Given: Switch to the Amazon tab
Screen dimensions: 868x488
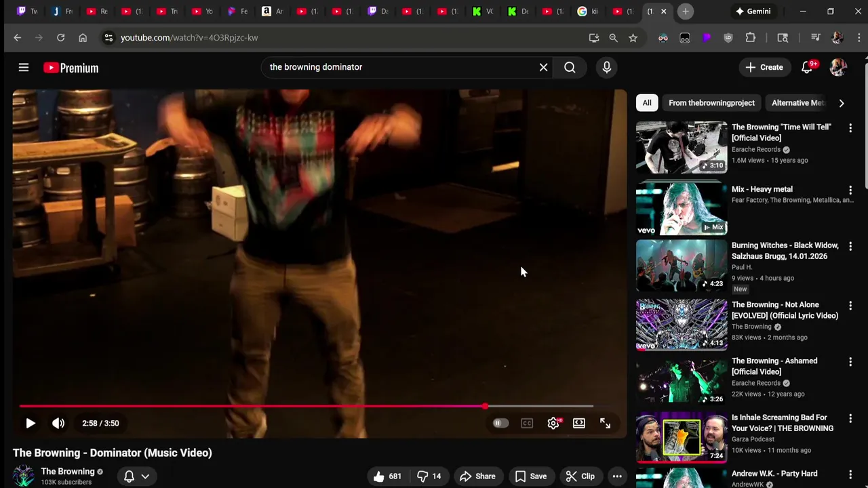Looking at the screenshot, I should tap(273, 12).
